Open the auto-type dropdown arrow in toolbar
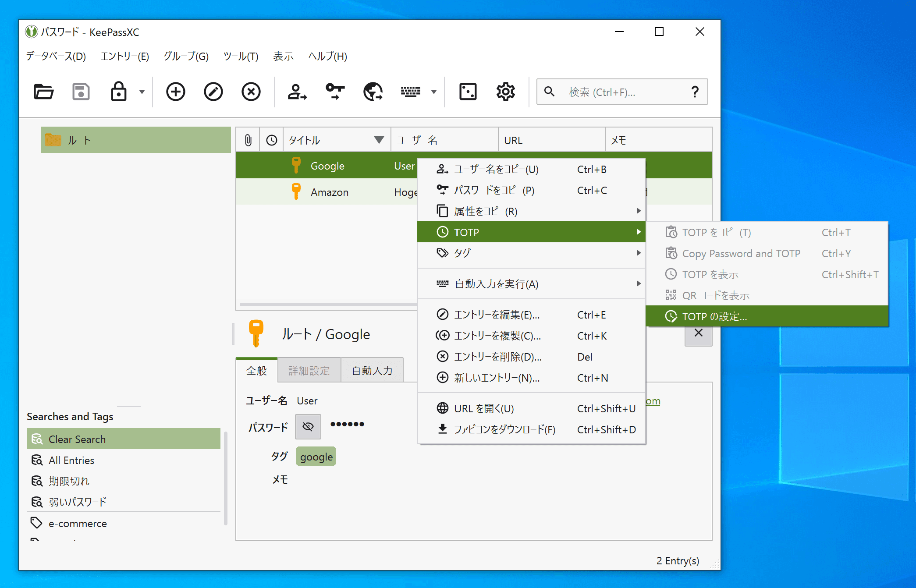Screen dimensions: 916x588 433,92
